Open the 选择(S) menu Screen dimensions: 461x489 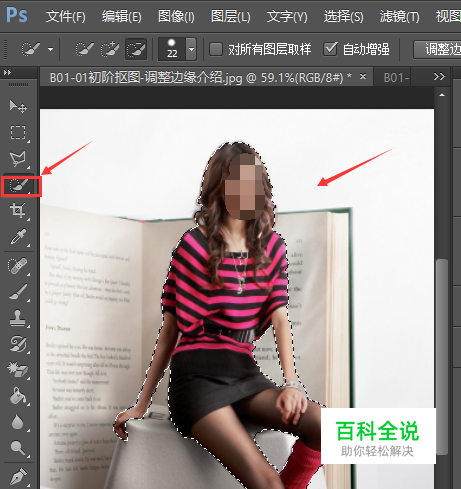[343, 16]
